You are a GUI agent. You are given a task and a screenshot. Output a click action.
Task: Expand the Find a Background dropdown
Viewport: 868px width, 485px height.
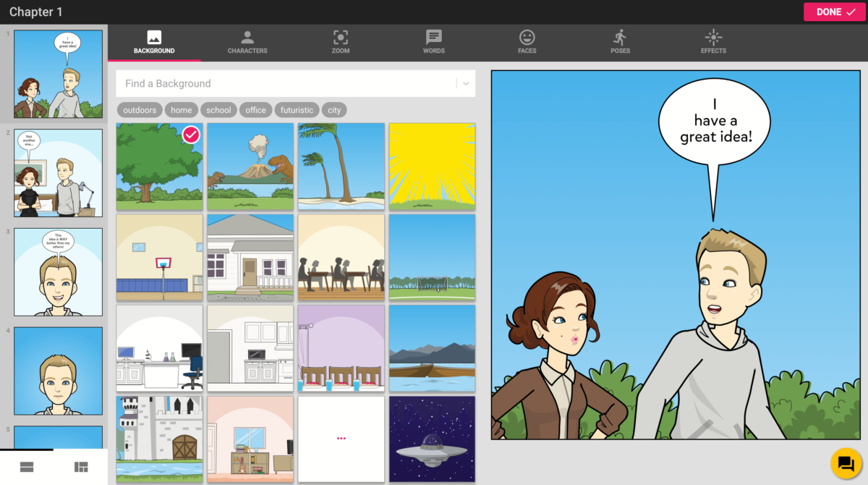tap(465, 83)
